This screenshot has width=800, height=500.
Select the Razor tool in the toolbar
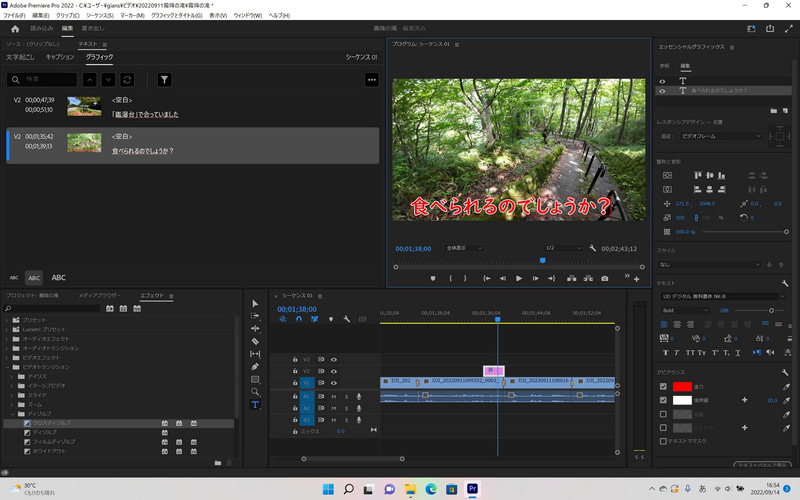(255, 341)
